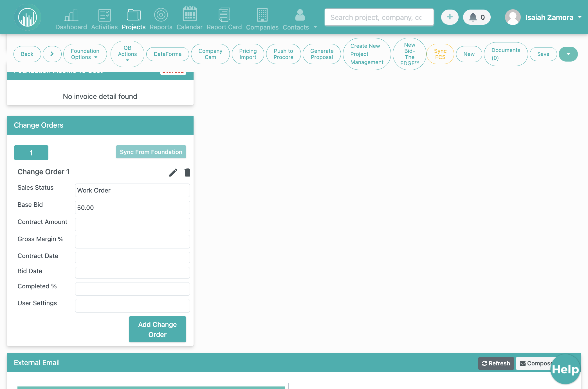Expand the Contacts menu caret
Screen dimensions: 588x389
(x=315, y=27)
